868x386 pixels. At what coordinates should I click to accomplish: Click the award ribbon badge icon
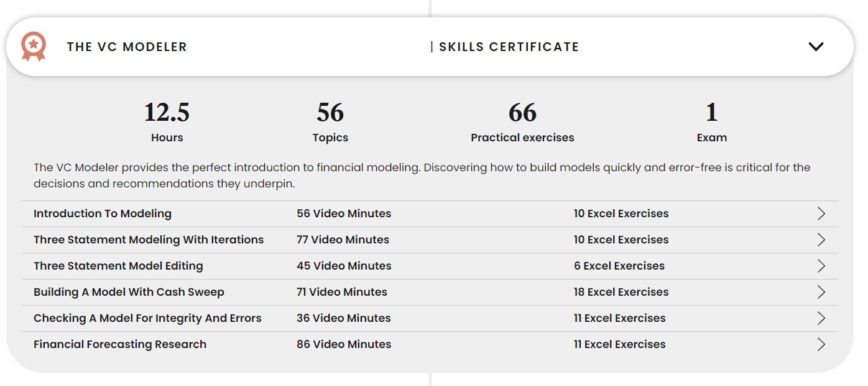[x=33, y=47]
